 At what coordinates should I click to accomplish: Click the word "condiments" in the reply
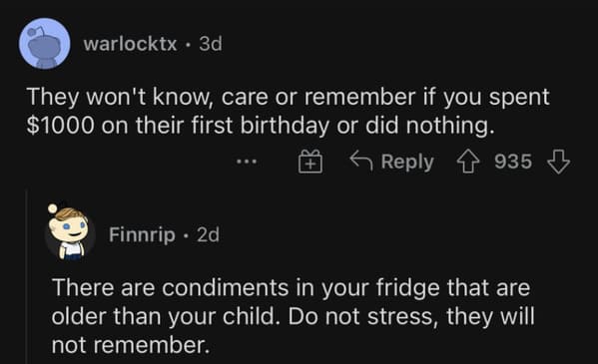pyautogui.click(x=225, y=287)
